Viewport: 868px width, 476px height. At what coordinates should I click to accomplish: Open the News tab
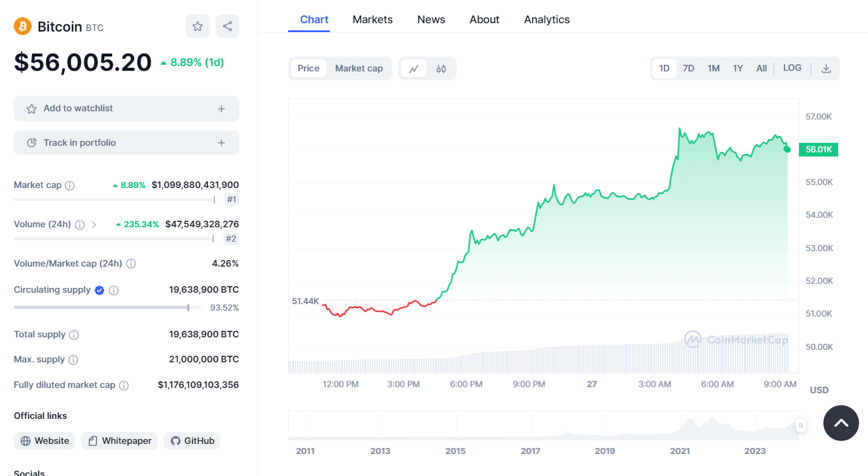(x=431, y=20)
